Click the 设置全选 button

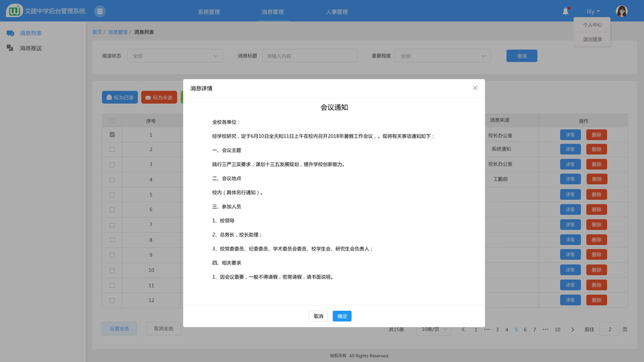click(119, 328)
